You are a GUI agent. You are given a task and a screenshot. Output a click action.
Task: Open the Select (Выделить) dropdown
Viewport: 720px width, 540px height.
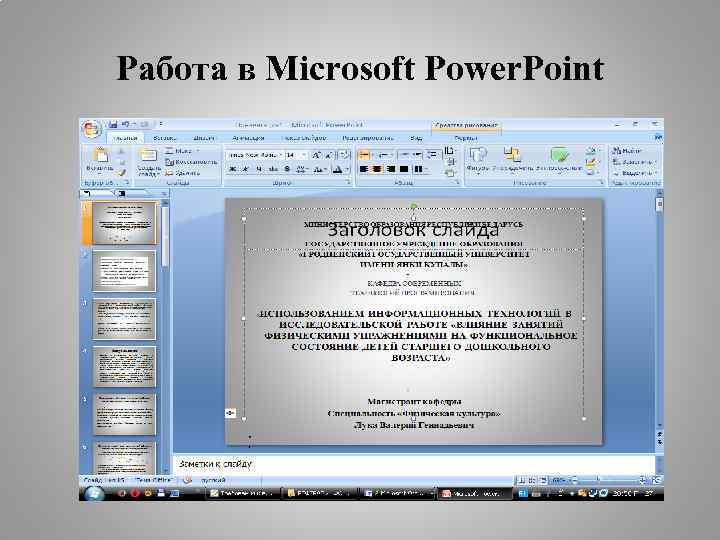(x=634, y=173)
